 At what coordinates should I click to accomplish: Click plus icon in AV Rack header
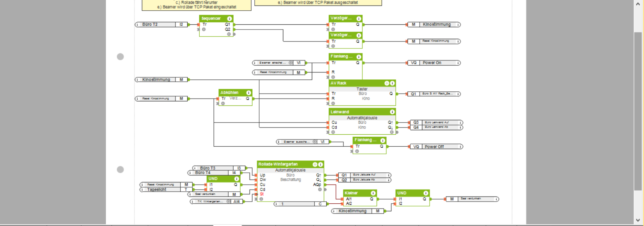387,83
